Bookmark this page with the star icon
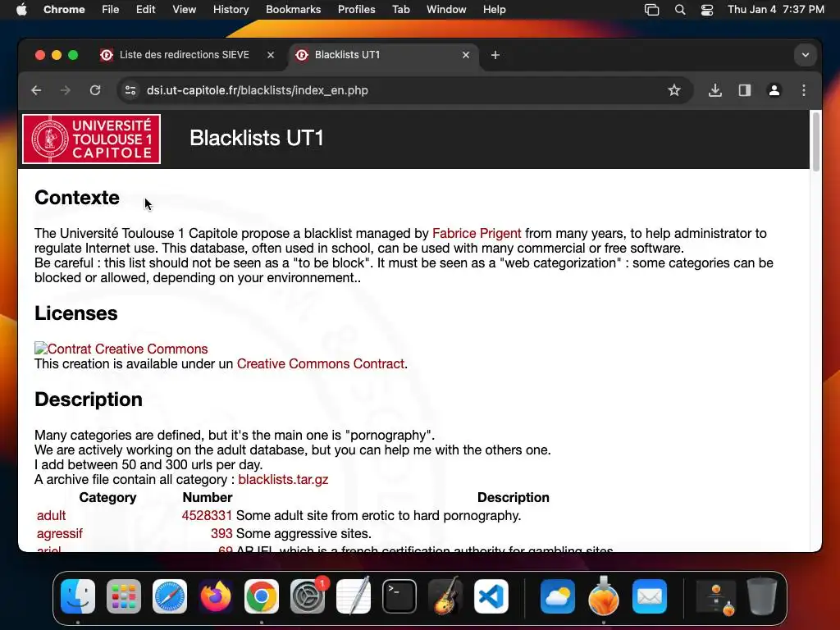Screen dimensions: 840x630 674,90
